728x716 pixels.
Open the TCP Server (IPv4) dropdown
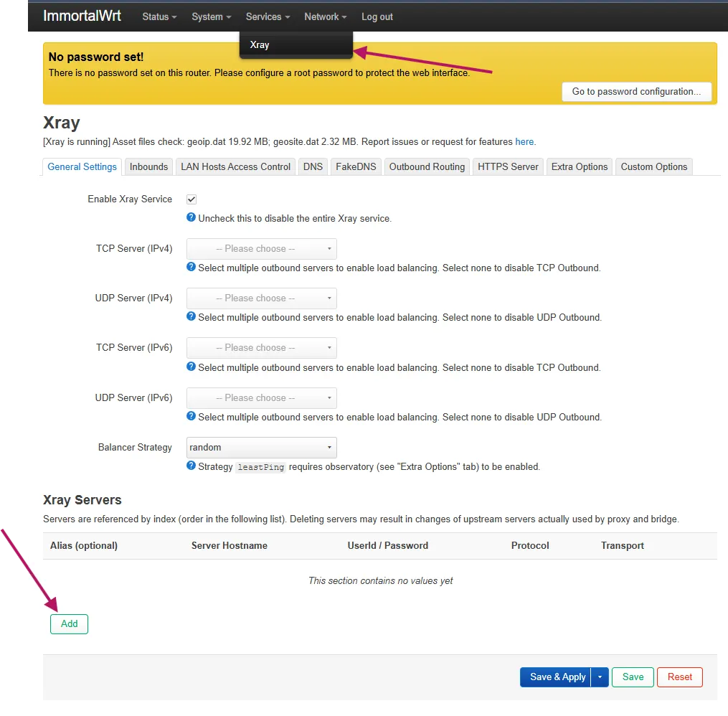click(x=261, y=249)
